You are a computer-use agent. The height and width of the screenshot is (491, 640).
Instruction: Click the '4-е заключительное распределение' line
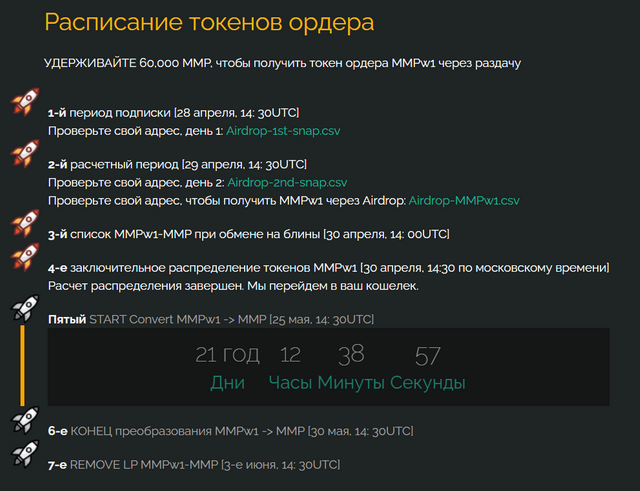[x=329, y=268]
